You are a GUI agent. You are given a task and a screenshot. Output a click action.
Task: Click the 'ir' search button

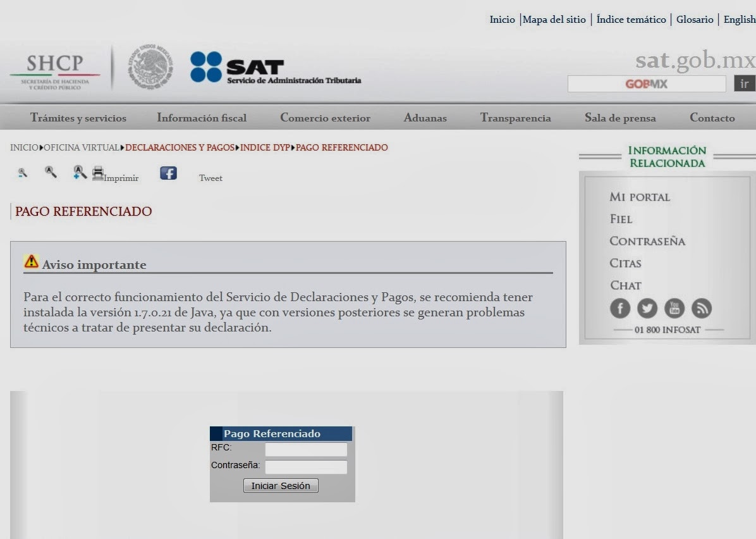(745, 84)
